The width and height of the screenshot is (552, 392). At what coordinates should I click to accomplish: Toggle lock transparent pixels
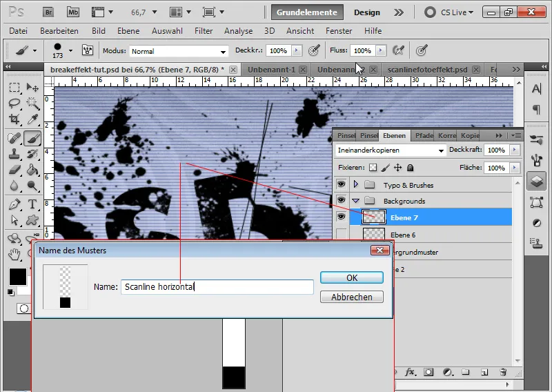(x=373, y=168)
